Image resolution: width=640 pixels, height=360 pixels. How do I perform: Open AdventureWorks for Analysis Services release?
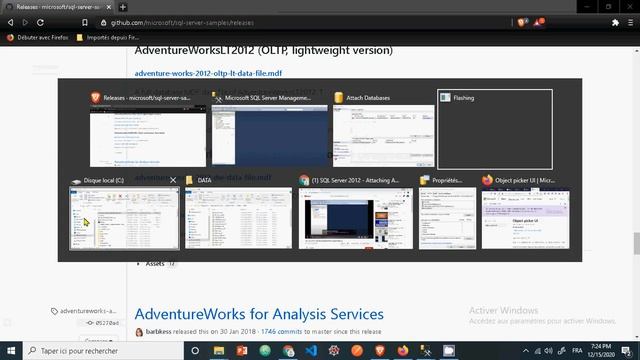[259, 314]
